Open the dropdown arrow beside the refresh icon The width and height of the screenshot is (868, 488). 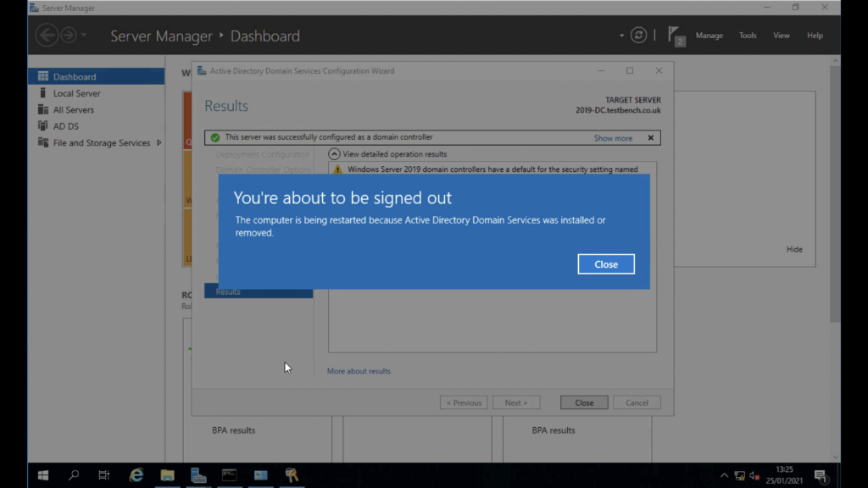coord(621,36)
